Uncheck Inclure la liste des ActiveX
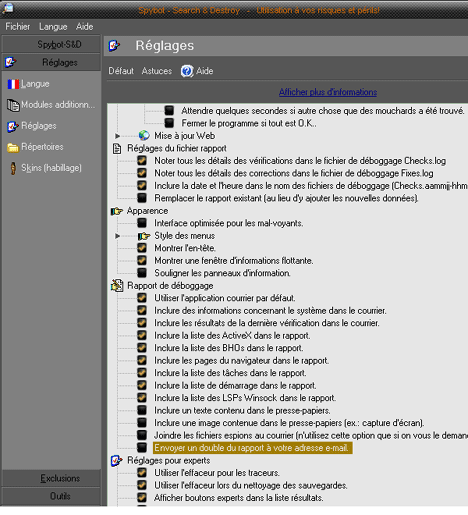This screenshot has width=468, height=515. pos(142,335)
